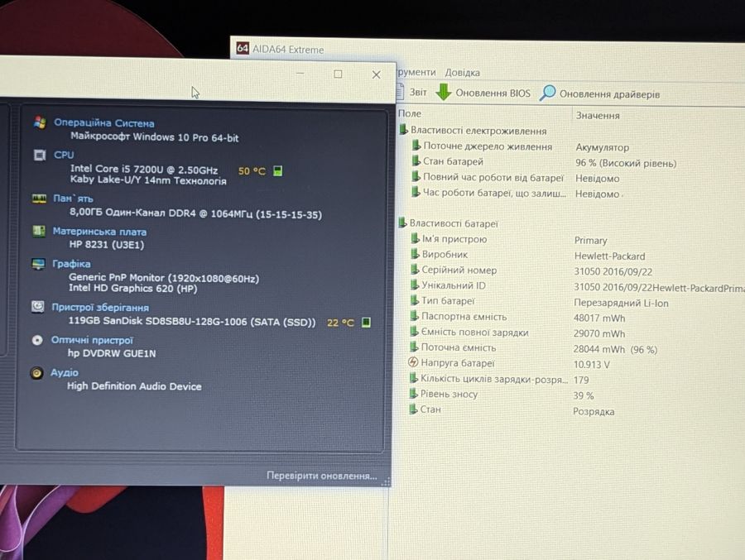
Task: Click the Розрядка state value
Action: [x=594, y=412]
